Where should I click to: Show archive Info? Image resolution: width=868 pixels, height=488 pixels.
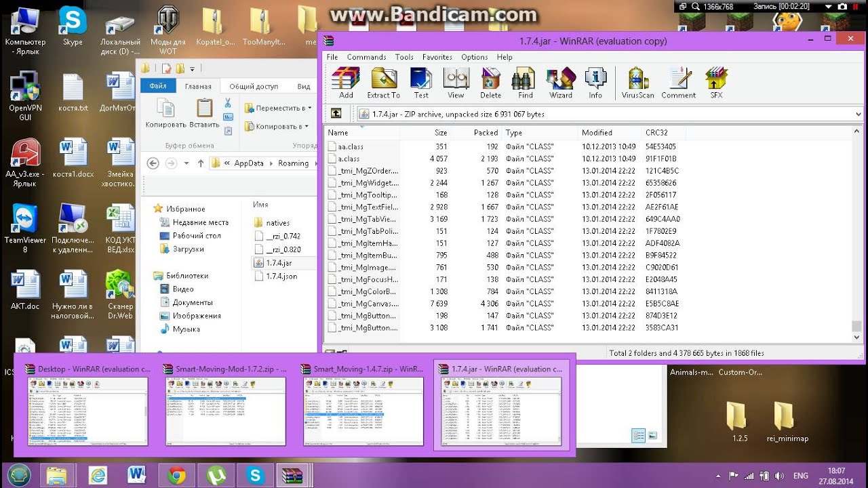(595, 83)
